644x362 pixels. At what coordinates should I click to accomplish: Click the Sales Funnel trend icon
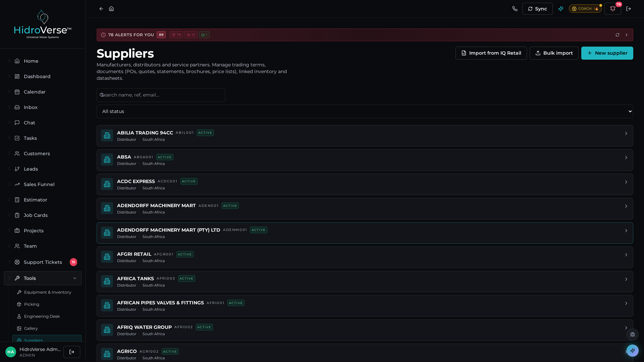pyautogui.click(x=17, y=184)
